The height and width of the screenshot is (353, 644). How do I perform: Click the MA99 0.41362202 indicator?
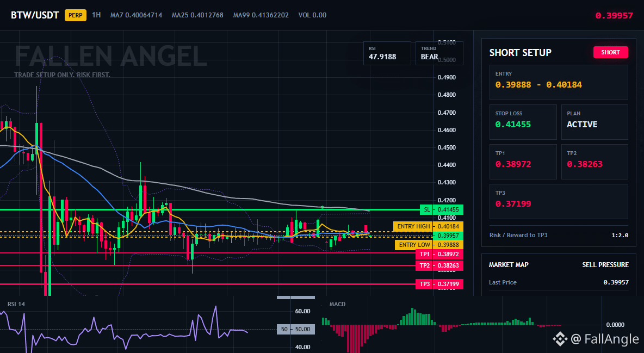point(261,15)
